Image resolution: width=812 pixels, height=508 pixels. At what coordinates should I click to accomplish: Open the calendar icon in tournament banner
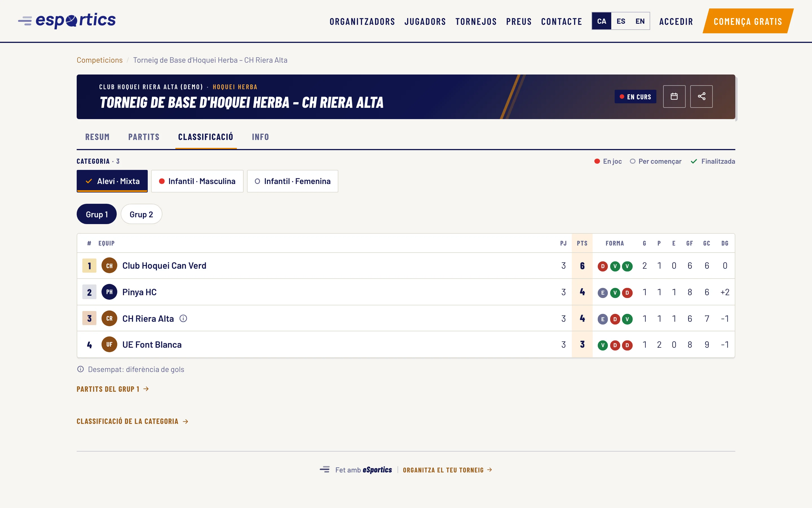(x=674, y=97)
